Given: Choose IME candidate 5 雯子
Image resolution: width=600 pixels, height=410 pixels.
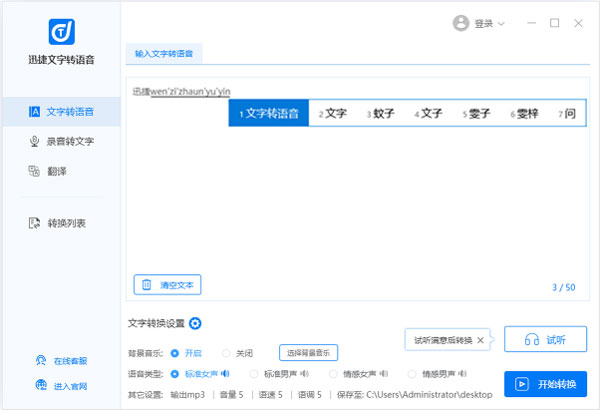Looking at the screenshot, I should (476, 113).
